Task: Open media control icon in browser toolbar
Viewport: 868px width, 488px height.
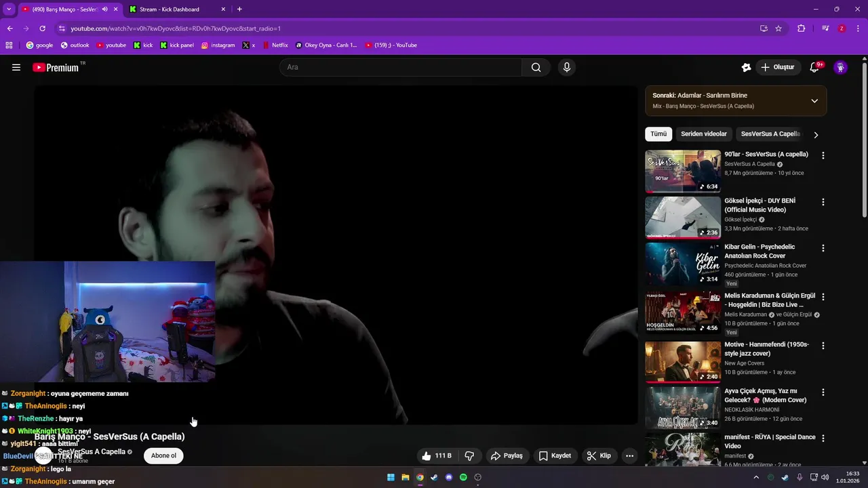Action: pyautogui.click(x=825, y=28)
